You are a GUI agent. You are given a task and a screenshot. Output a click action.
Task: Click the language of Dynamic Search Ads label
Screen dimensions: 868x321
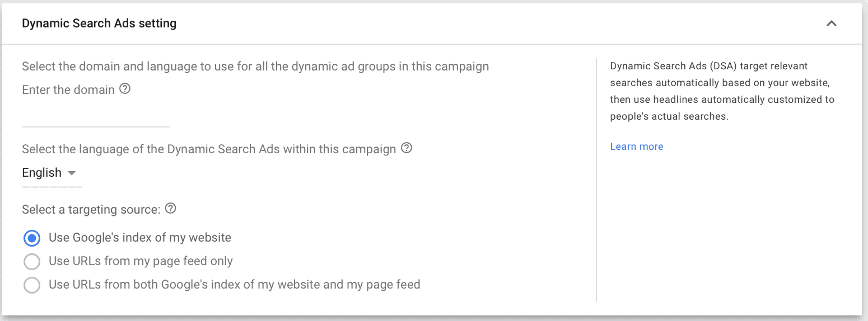click(209, 149)
